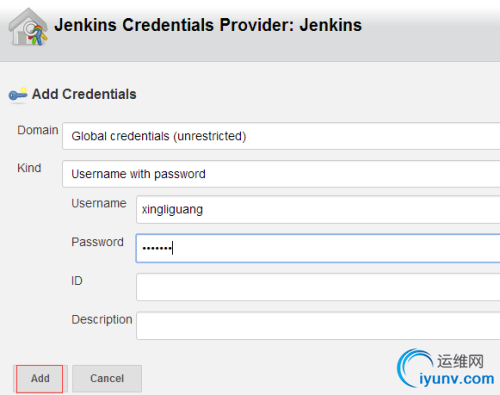Click the blue key Add Credentials icon

point(18,94)
